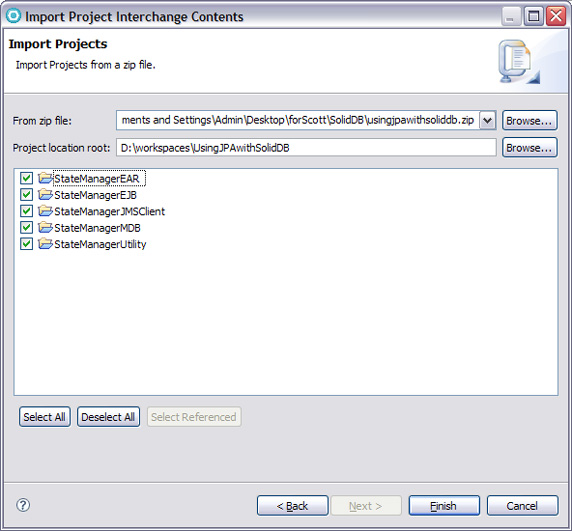Image resolution: width=572 pixels, height=531 pixels.
Task: Click the StateManagerEAR folder icon
Action: click(45, 178)
